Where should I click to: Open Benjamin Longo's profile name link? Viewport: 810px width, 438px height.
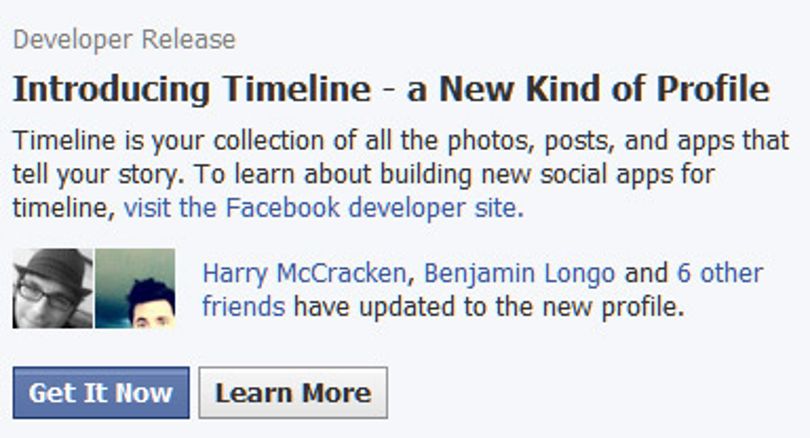[x=519, y=273]
